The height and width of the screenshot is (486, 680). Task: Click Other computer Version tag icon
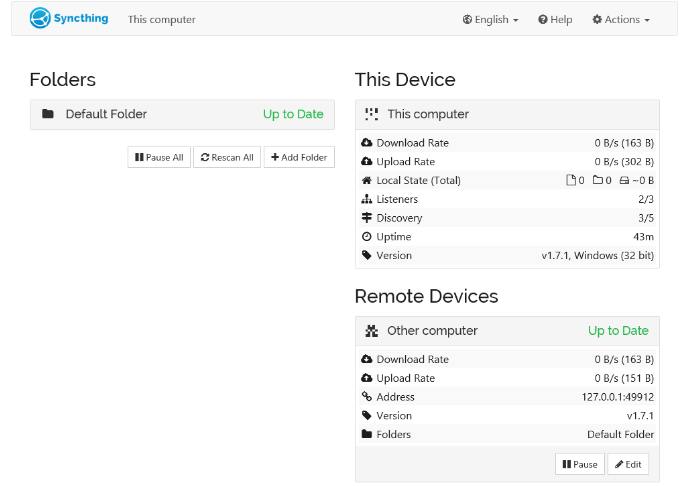pyautogui.click(x=367, y=415)
